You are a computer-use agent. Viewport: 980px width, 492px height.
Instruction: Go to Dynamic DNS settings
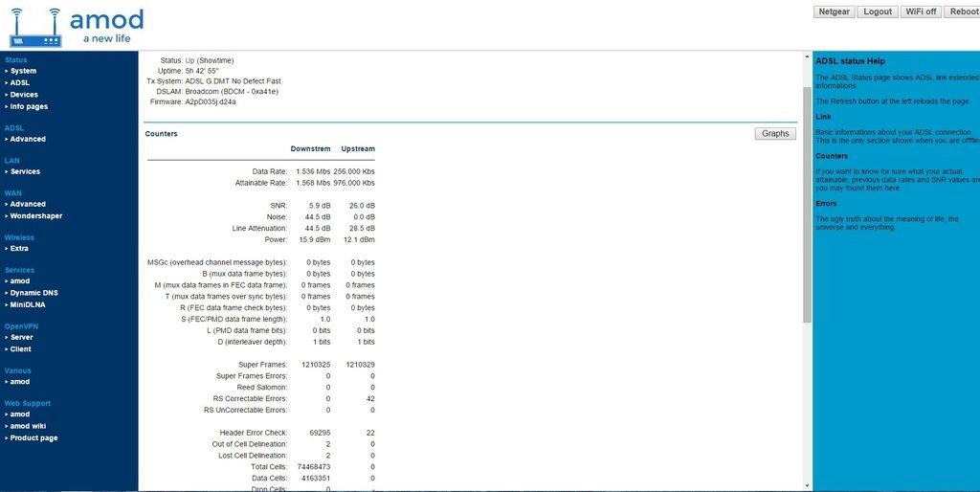click(33, 292)
